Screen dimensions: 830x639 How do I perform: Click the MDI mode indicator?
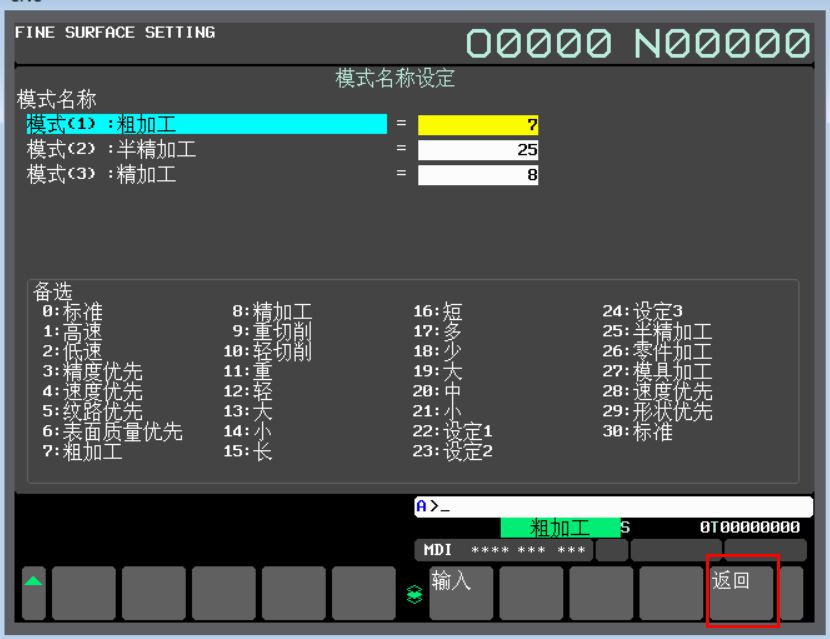point(438,551)
